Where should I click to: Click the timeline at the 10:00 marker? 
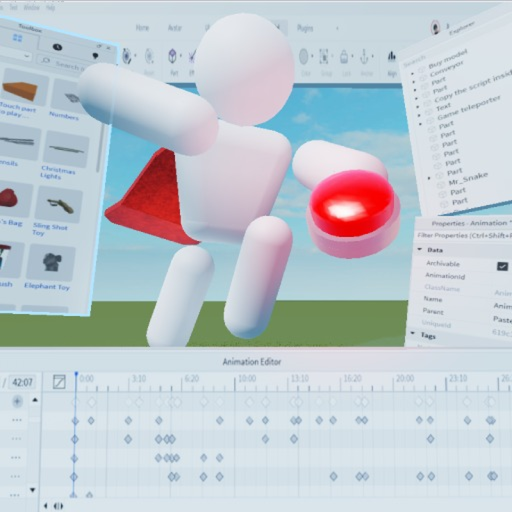tap(247, 379)
